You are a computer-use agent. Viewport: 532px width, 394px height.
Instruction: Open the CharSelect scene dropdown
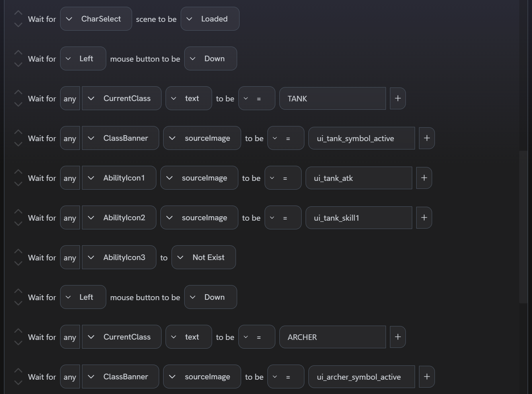click(96, 19)
